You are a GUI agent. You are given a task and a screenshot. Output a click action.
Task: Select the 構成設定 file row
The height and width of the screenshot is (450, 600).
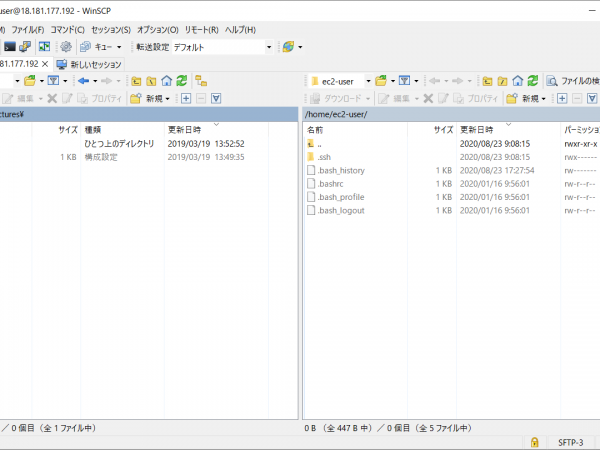149,157
